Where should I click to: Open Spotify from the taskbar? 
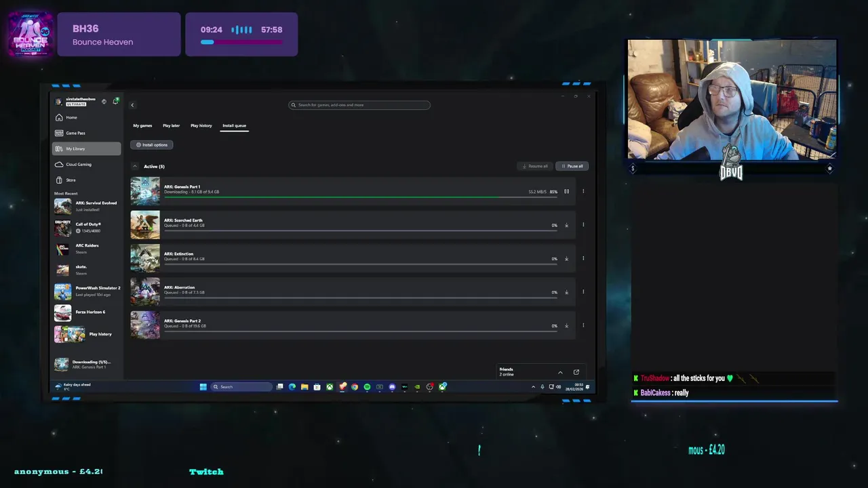(x=367, y=387)
